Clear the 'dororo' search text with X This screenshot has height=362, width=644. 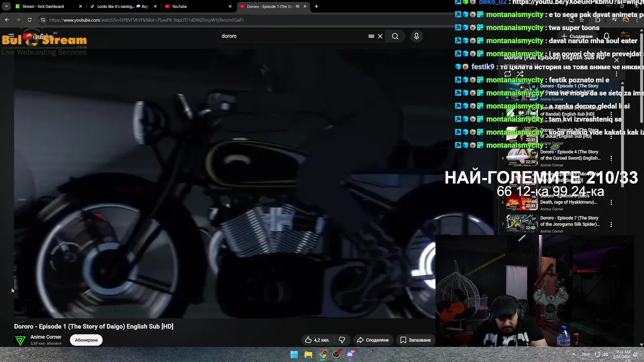380,36
